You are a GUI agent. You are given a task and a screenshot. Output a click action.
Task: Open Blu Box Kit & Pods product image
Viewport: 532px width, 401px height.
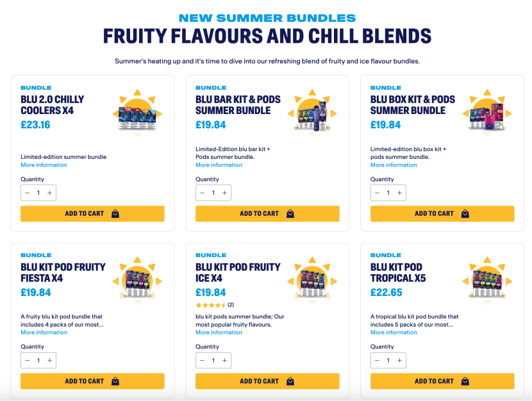(x=487, y=113)
